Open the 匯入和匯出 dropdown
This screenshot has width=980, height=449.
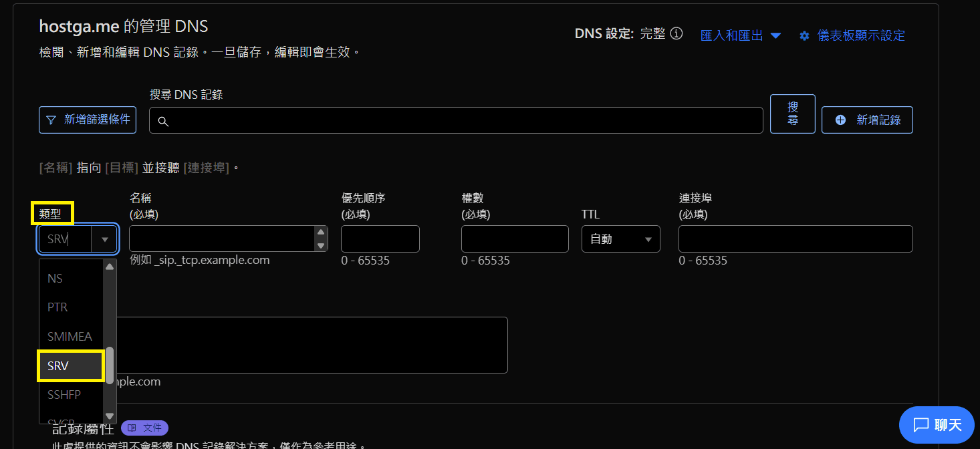coord(741,35)
